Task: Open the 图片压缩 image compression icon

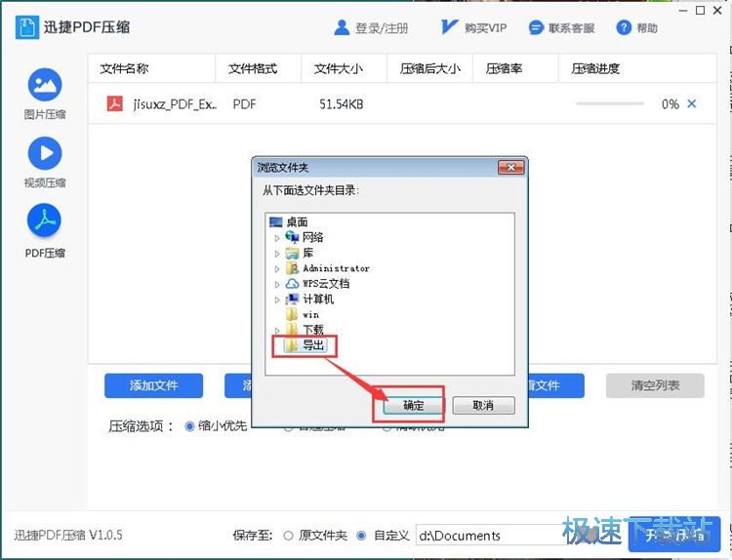Action: click(x=45, y=85)
